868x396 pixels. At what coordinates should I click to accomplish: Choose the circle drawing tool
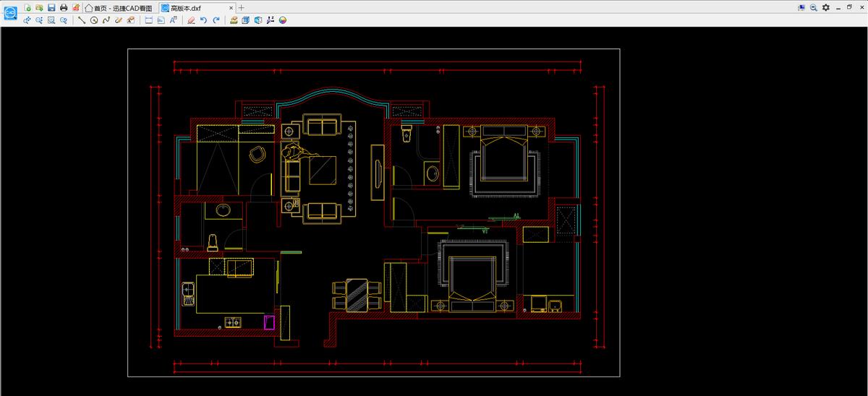tap(94, 20)
